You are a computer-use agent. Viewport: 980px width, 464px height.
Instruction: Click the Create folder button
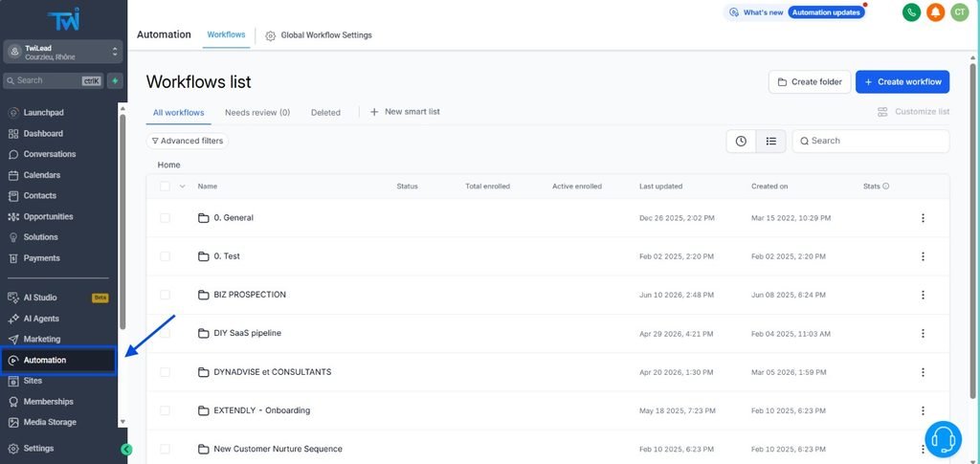point(810,82)
